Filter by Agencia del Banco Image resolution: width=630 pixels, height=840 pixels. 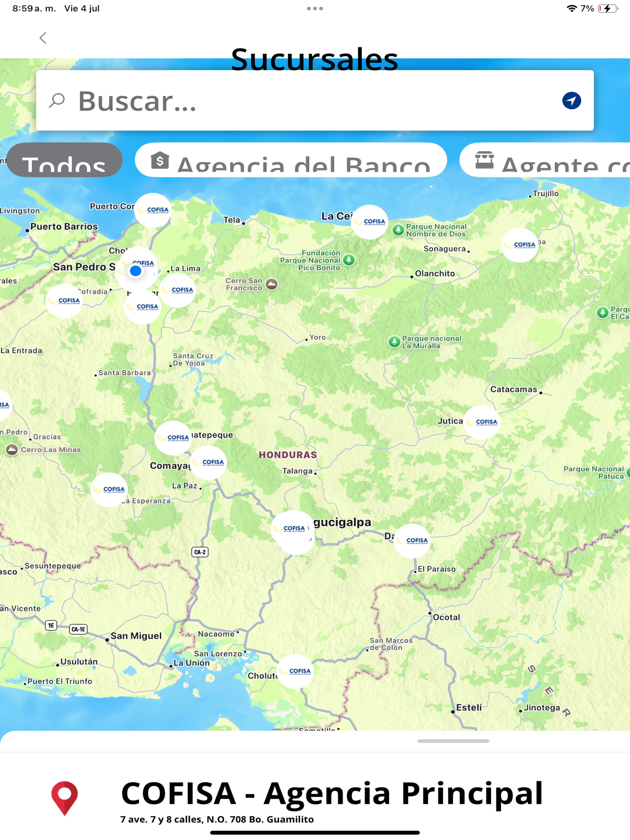tap(291, 160)
